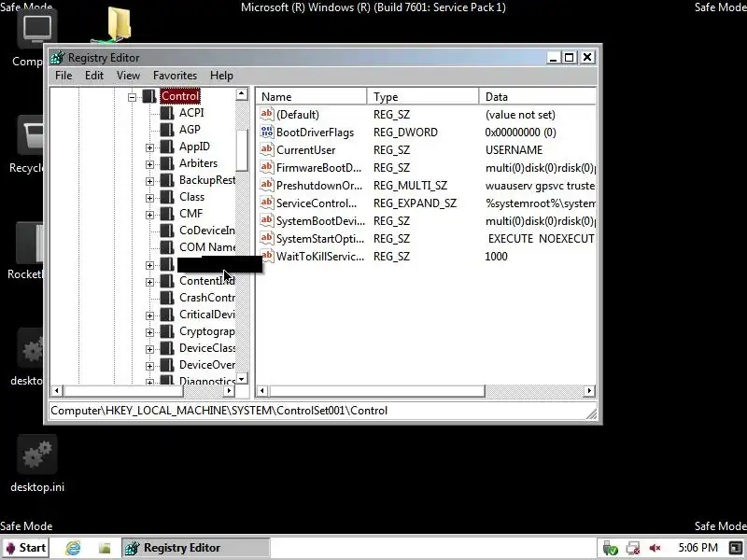The height and width of the screenshot is (560, 747).
Task: Click the AppID key folder icon
Action: tap(167, 147)
